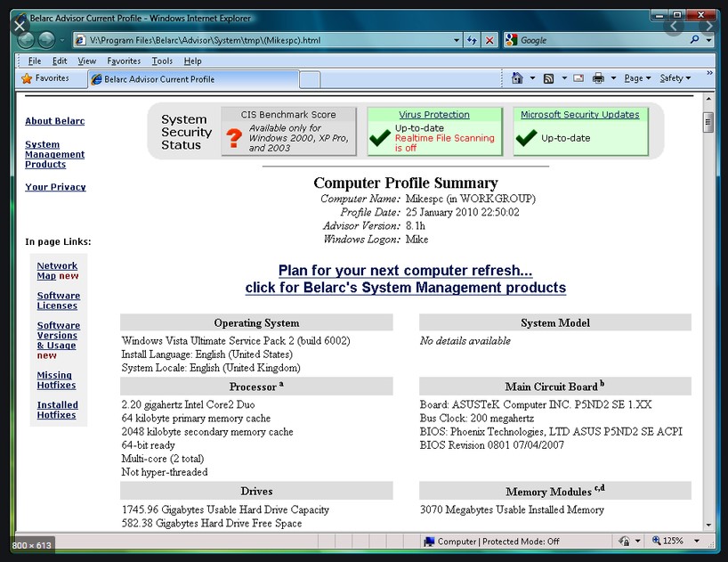Image resolution: width=728 pixels, height=562 pixels.
Task: Jump to Installed Hotfixes link
Action: (x=58, y=410)
